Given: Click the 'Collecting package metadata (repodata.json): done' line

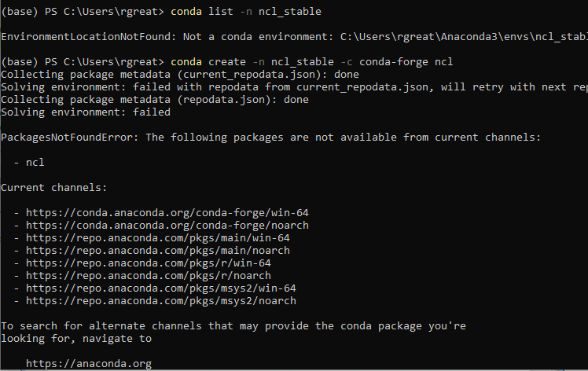Looking at the screenshot, I should (x=154, y=99).
